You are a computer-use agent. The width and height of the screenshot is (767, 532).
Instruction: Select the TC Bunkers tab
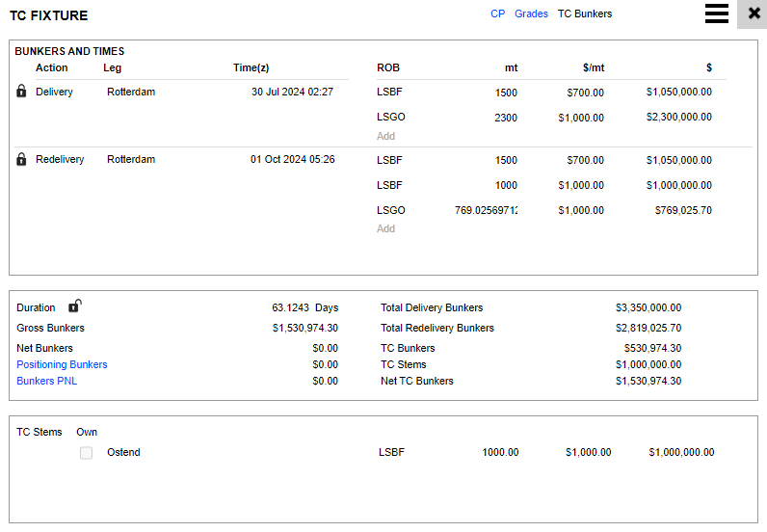(584, 13)
